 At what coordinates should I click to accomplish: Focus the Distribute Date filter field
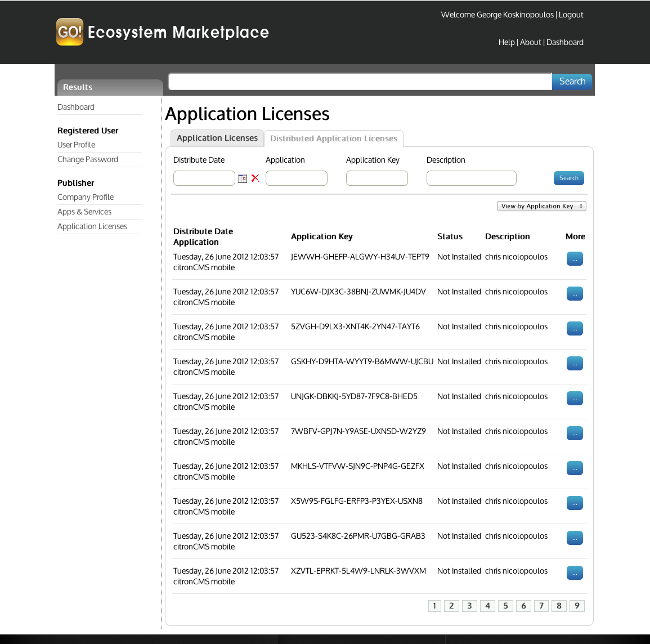click(x=204, y=178)
